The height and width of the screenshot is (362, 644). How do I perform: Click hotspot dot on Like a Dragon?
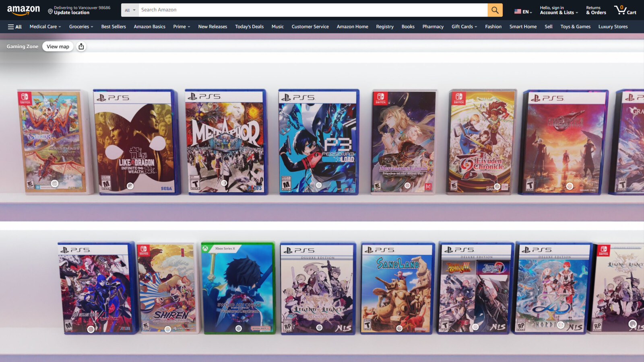[130, 186]
